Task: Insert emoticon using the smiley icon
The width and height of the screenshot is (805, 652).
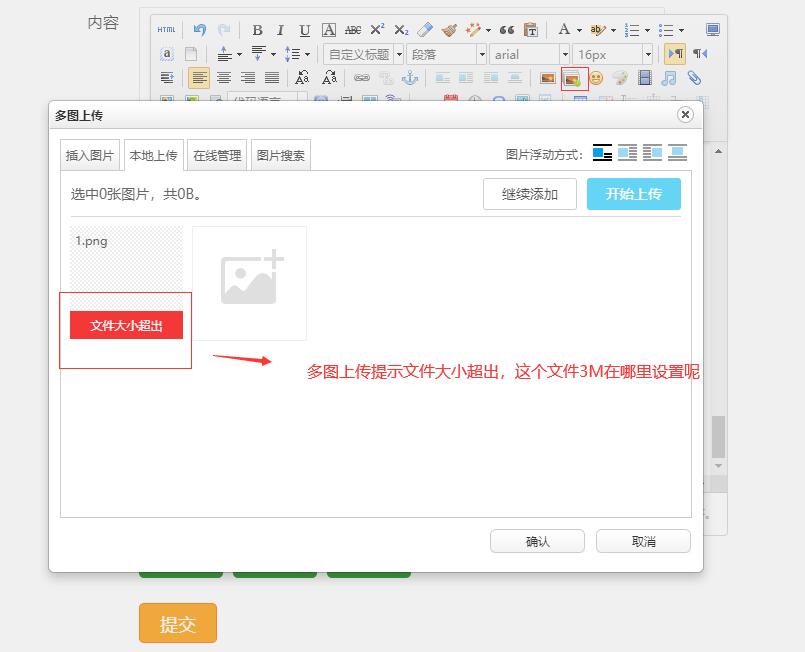Action: pos(596,78)
